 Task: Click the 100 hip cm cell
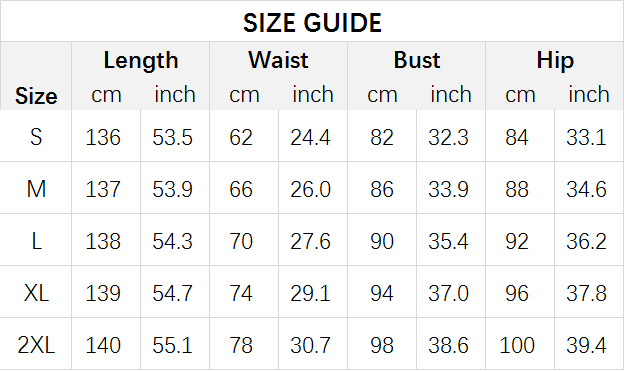coord(517,345)
